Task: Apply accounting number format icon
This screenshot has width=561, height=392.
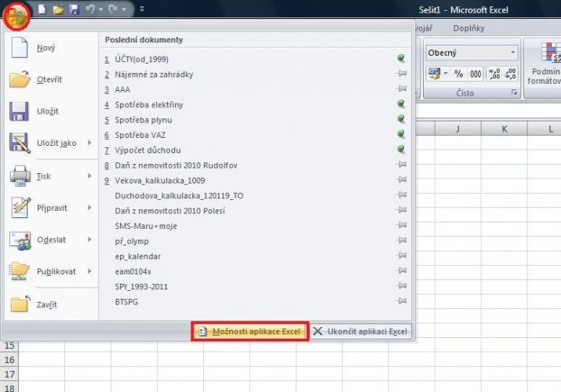Action: coord(435,74)
